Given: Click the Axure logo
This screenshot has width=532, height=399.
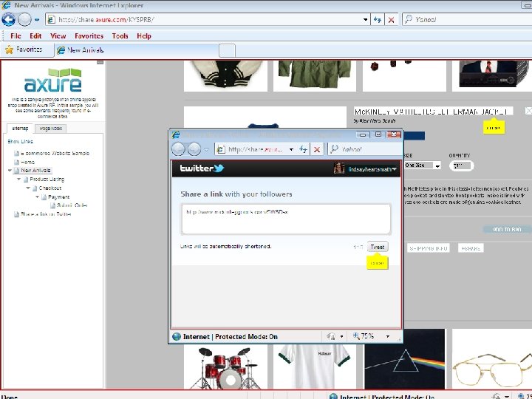Looking at the screenshot, I should click(53, 81).
